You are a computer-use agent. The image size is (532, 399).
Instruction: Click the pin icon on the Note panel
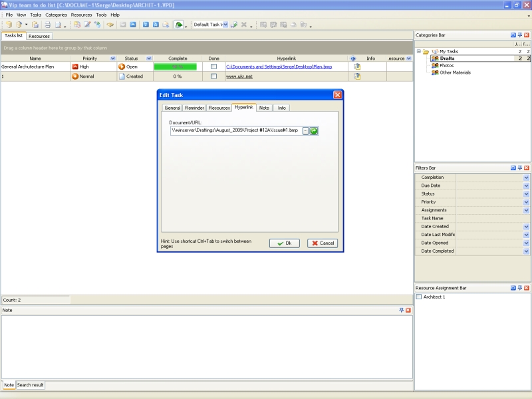coord(401,310)
